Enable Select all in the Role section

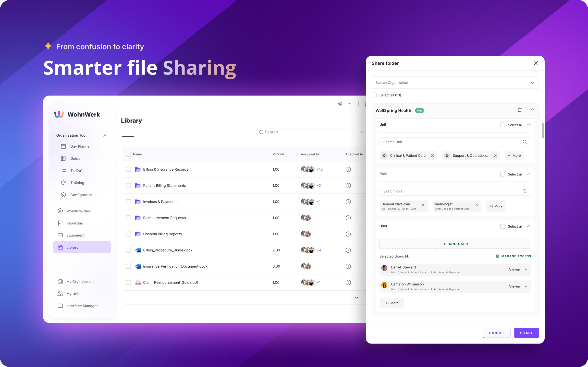tap(502, 174)
